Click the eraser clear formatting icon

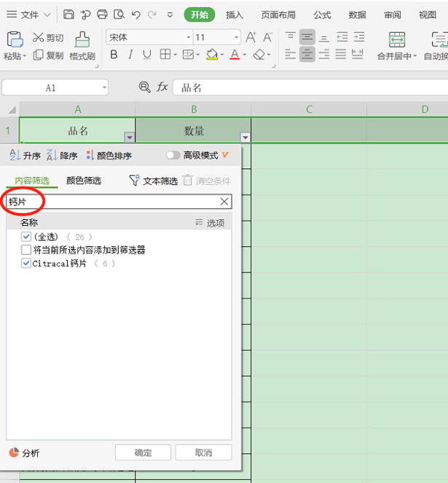pos(259,55)
